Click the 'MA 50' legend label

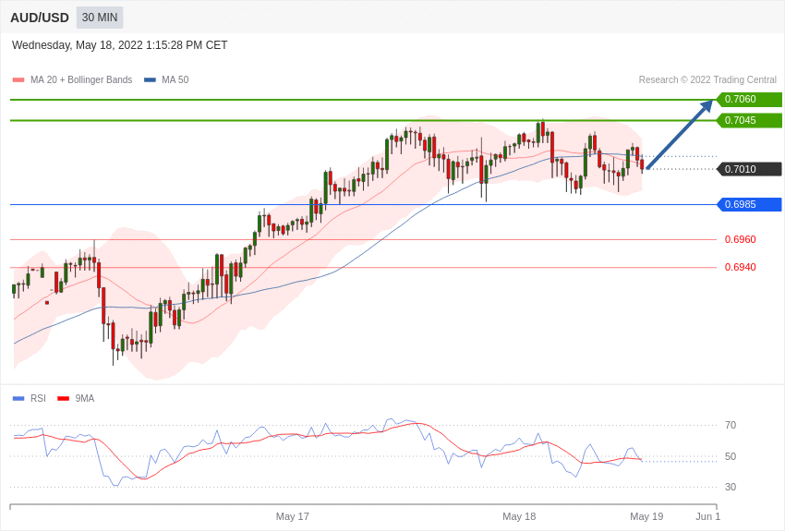pyautogui.click(x=175, y=79)
